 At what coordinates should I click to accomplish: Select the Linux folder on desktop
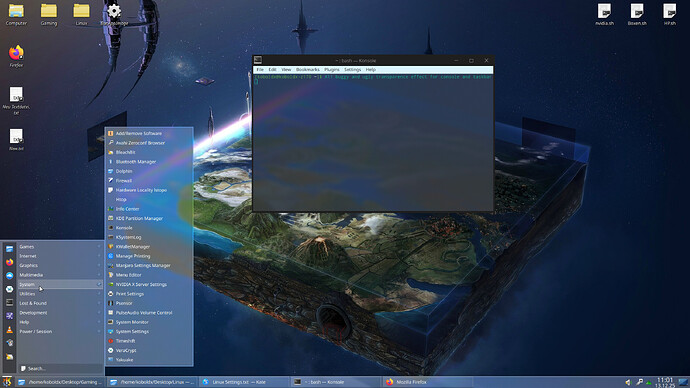click(81, 15)
